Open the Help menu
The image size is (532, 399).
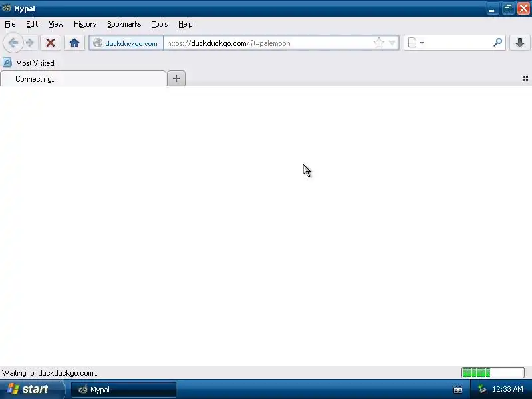pyautogui.click(x=186, y=24)
